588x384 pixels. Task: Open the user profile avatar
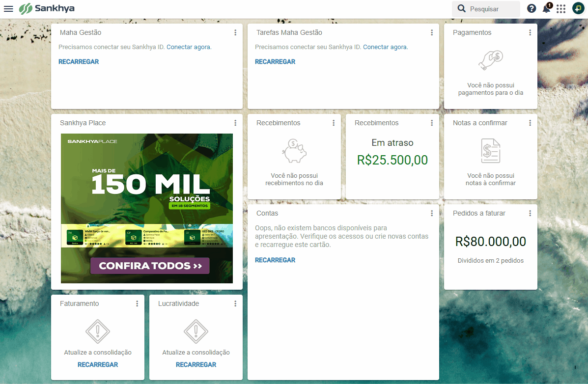point(578,8)
